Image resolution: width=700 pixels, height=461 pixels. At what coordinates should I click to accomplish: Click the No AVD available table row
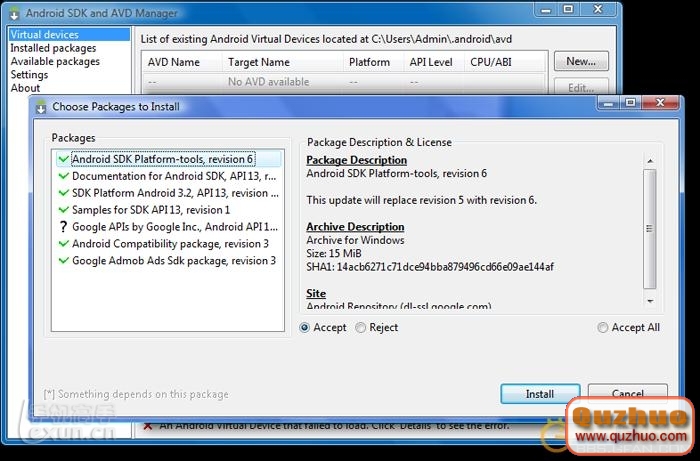344,82
